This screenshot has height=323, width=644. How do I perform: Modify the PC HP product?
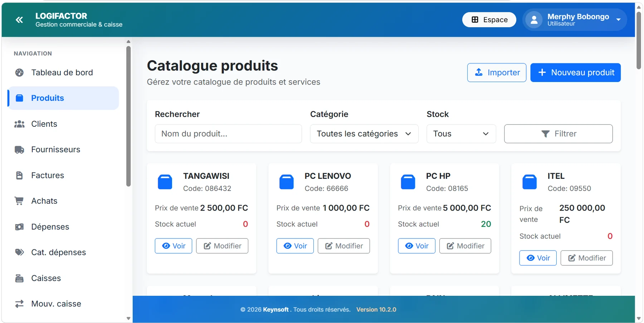point(465,246)
